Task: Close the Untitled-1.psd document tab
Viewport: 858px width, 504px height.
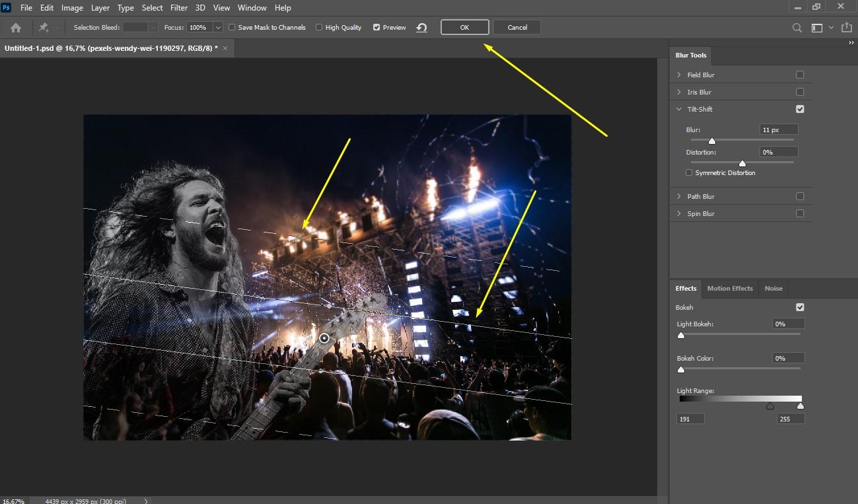Action: tap(225, 48)
